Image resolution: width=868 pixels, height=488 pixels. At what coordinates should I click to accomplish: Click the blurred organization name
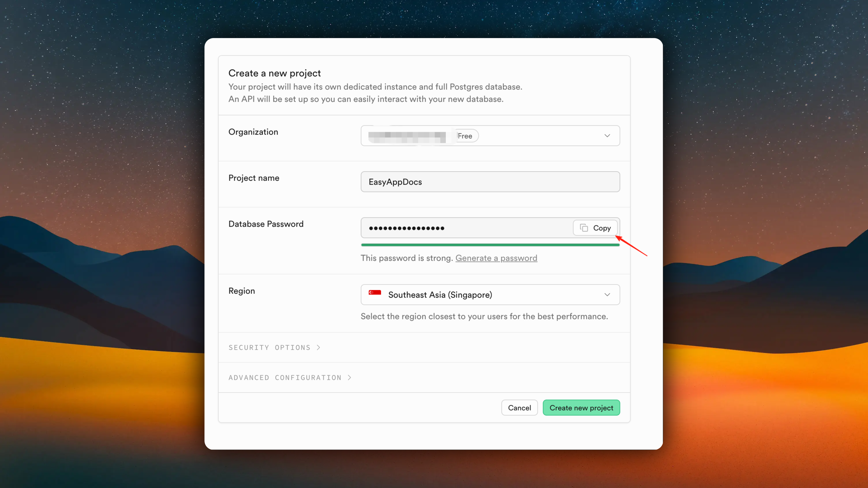click(x=407, y=137)
